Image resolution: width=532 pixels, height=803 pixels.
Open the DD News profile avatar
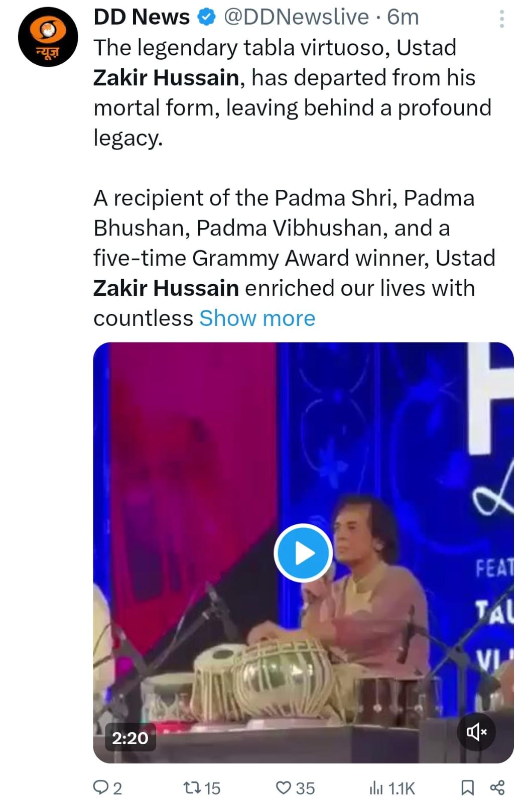coord(48,37)
